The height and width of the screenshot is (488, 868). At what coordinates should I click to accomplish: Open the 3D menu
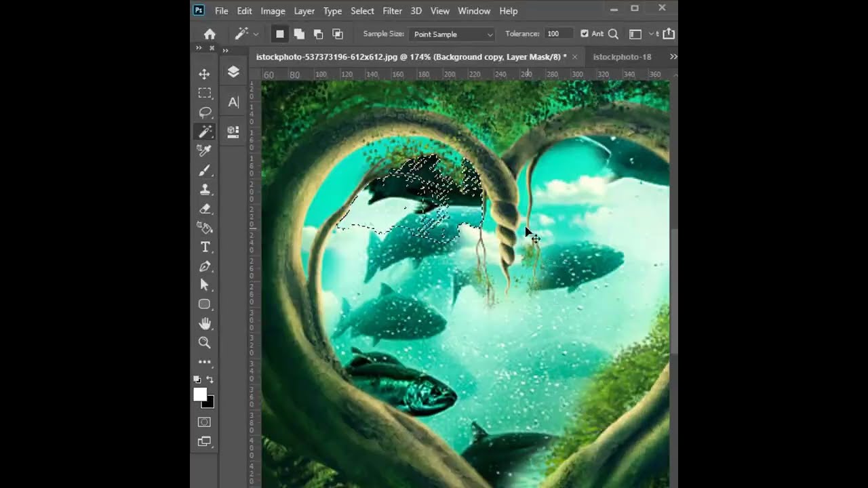pyautogui.click(x=416, y=11)
